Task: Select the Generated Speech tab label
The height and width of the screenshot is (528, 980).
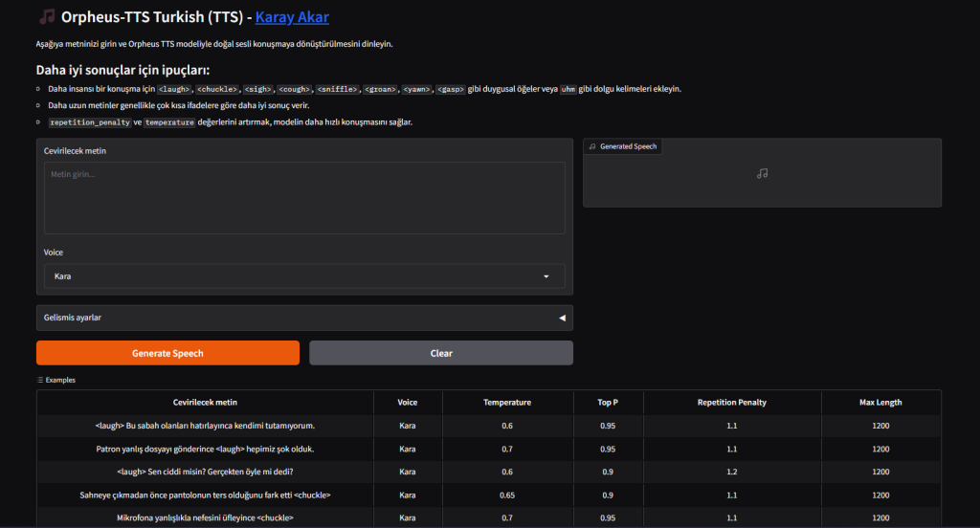Action: point(628,146)
